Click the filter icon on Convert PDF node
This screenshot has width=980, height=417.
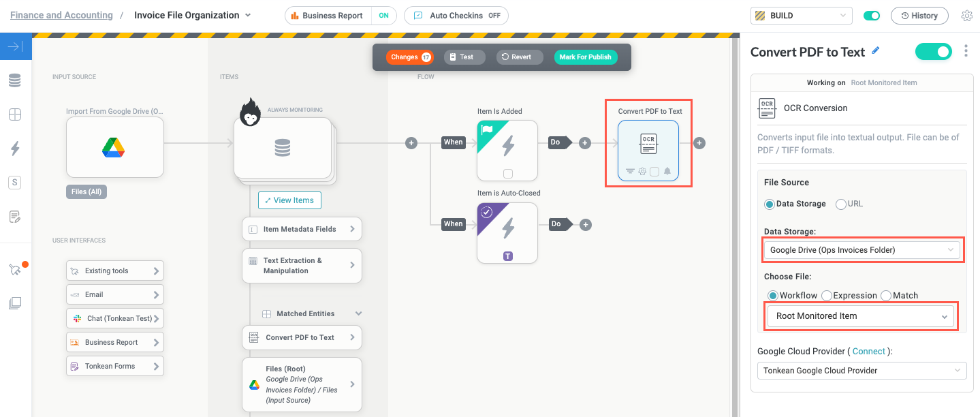click(631, 171)
